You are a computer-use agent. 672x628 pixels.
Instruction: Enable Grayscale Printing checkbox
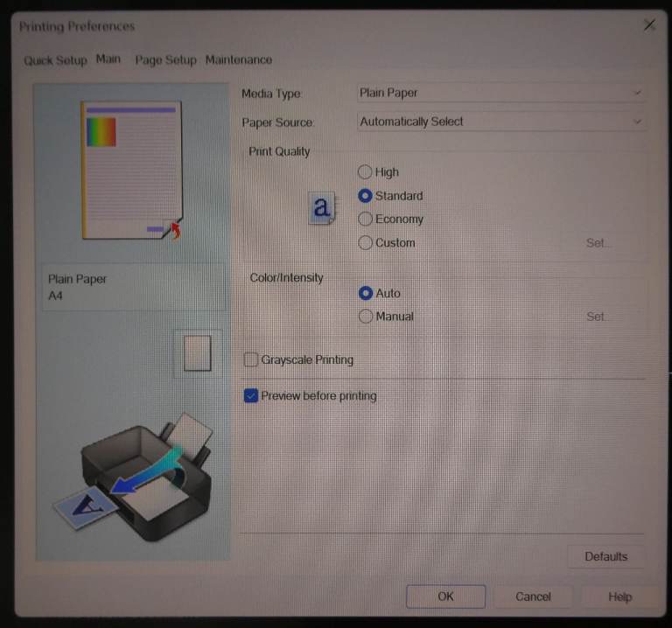coord(251,359)
